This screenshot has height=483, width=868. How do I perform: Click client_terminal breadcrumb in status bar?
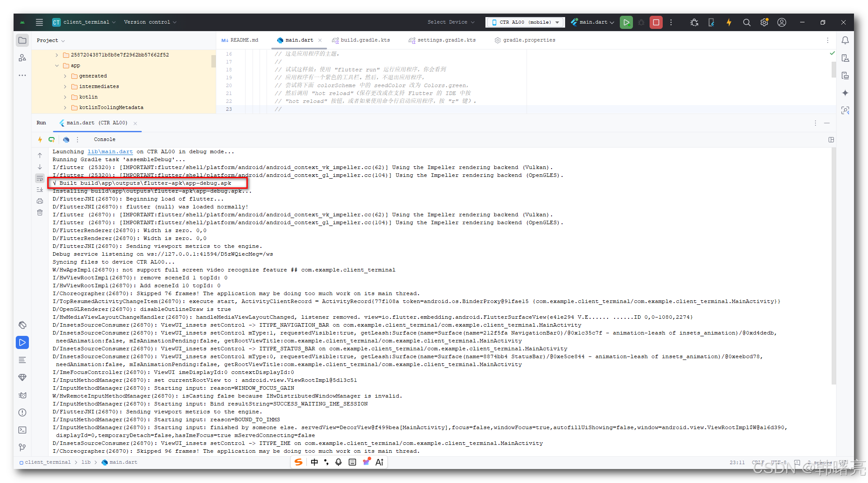pos(45,462)
